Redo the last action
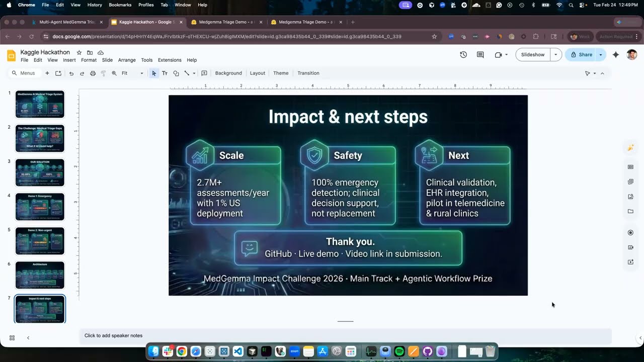This screenshot has width=644, height=362. pyautogui.click(x=82, y=73)
